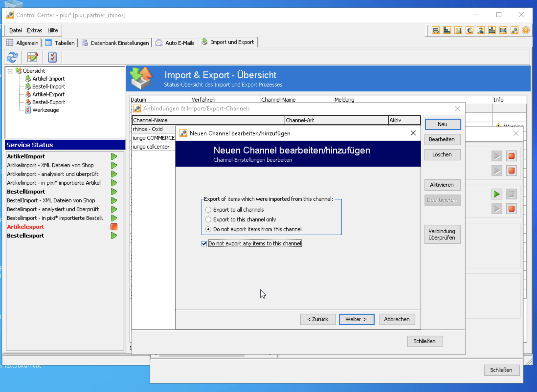Screen dimensions: 537x392
Task: Click Abbrechen in the channel wizard
Action: (x=397, y=319)
